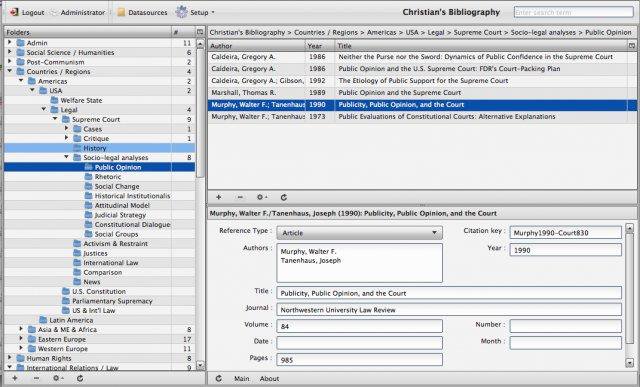Expand the Eastern Europe folder
Viewport: 640px width, 387px height.
tap(21, 339)
